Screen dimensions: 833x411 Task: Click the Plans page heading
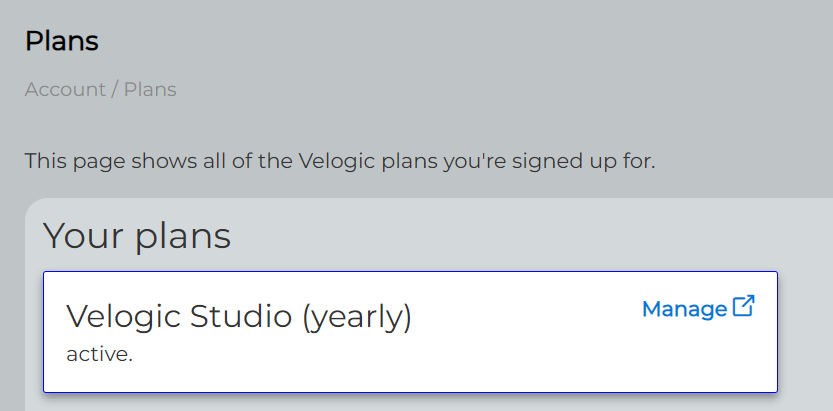pos(62,41)
